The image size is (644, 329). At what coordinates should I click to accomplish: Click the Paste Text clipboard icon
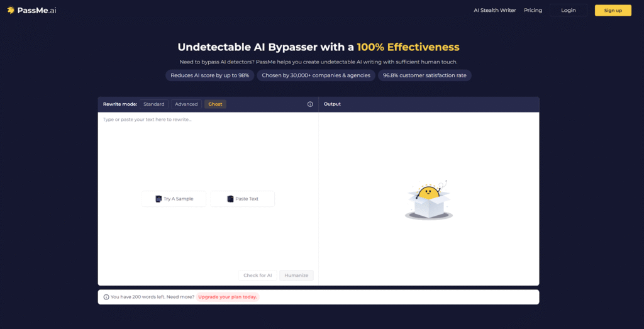point(230,199)
